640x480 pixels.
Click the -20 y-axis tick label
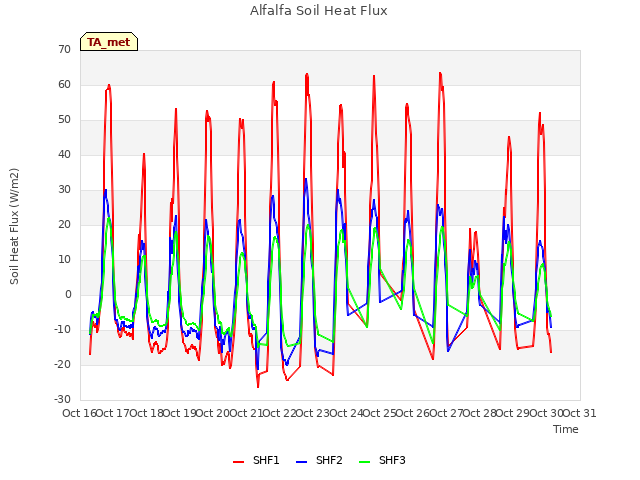click(x=62, y=364)
